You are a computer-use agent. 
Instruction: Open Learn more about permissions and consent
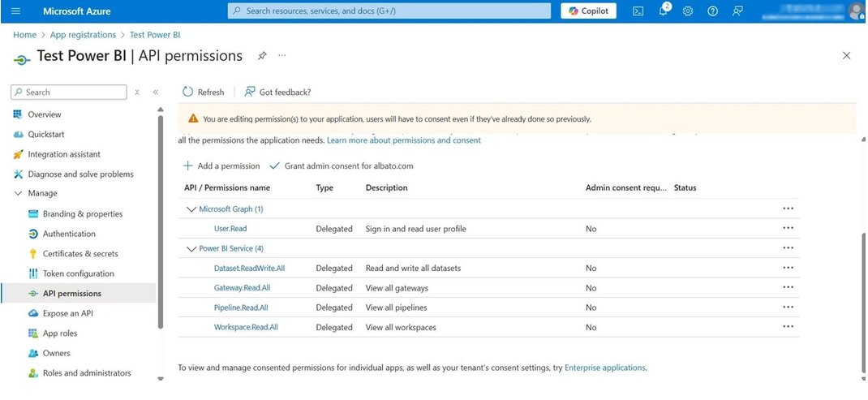point(404,140)
